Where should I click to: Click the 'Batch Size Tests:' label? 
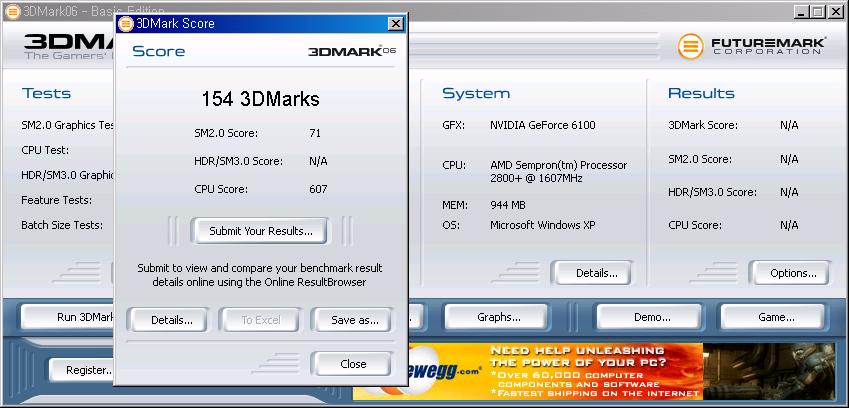tap(62, 225)
